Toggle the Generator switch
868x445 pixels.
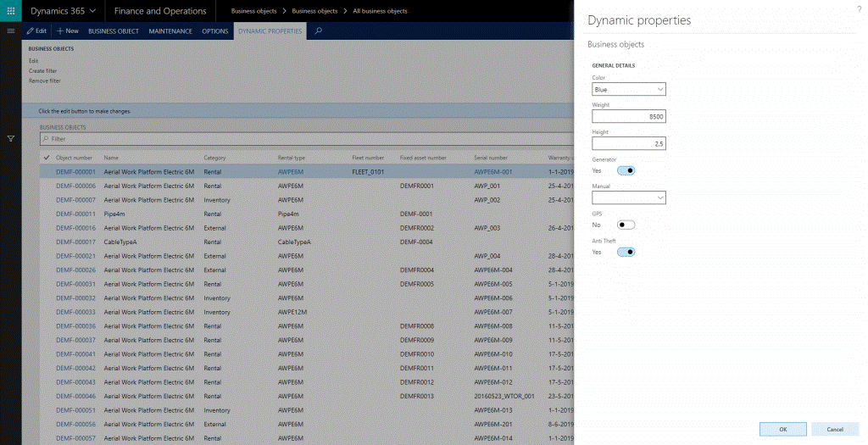[626, 170]
